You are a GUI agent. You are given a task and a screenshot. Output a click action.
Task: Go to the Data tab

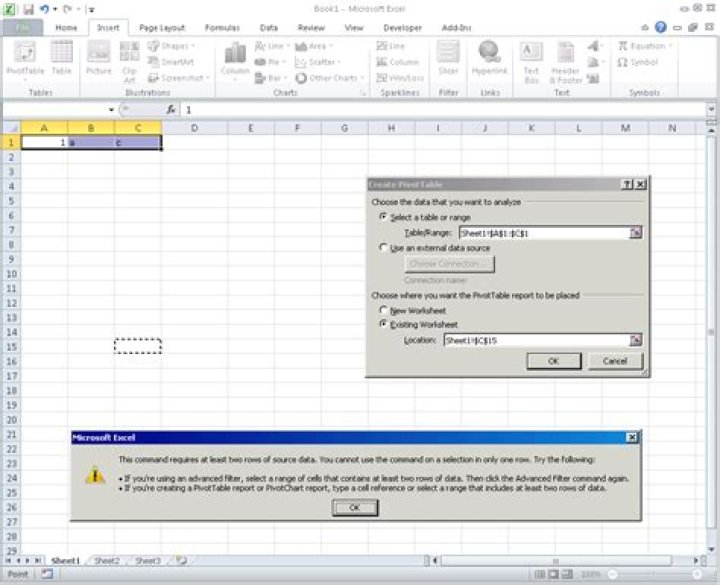(269, 28)
